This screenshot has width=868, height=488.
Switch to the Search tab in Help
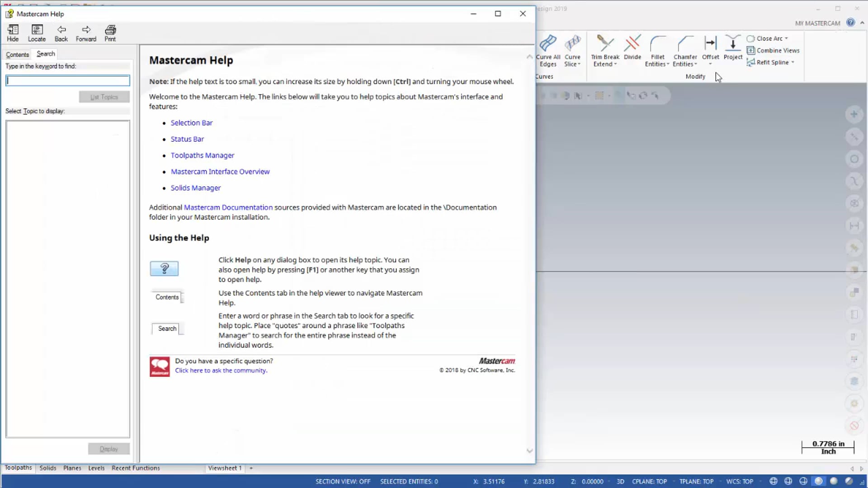(x=46, y=54)
